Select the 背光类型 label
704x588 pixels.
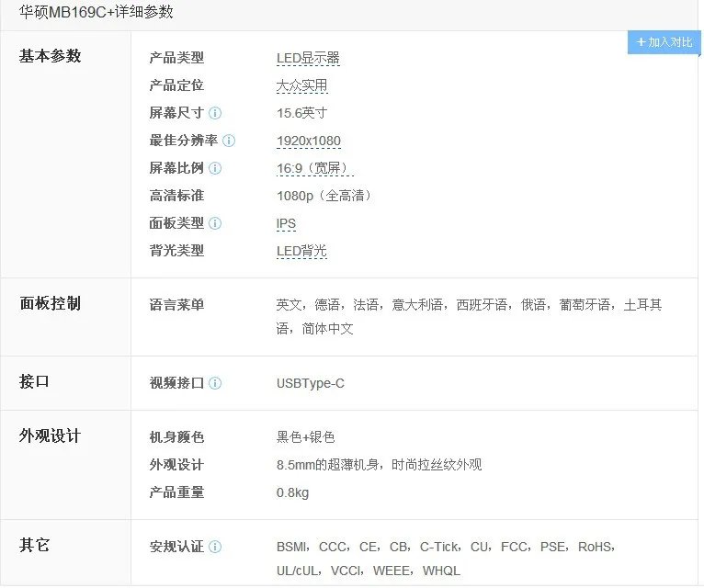point(176,251)
